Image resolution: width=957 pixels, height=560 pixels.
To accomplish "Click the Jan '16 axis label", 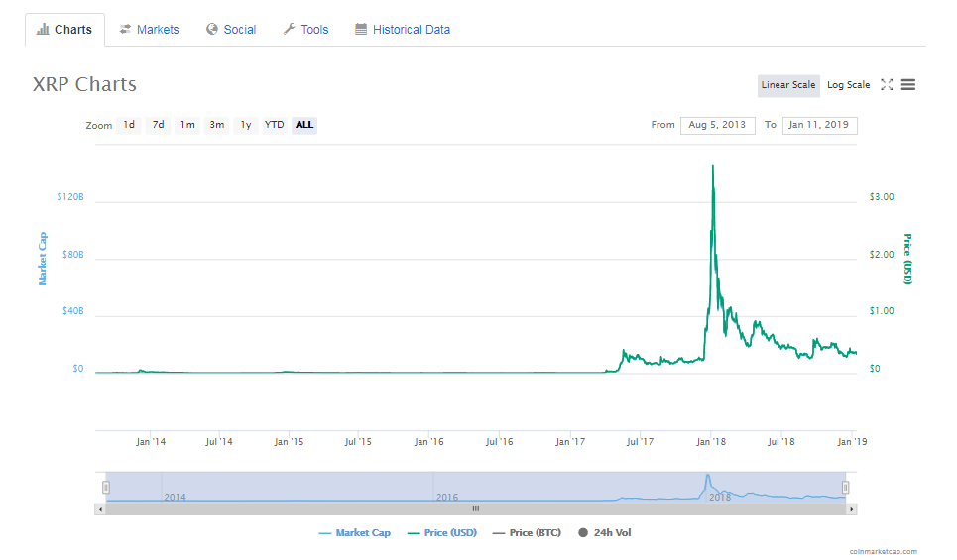I will pos(428,442).
